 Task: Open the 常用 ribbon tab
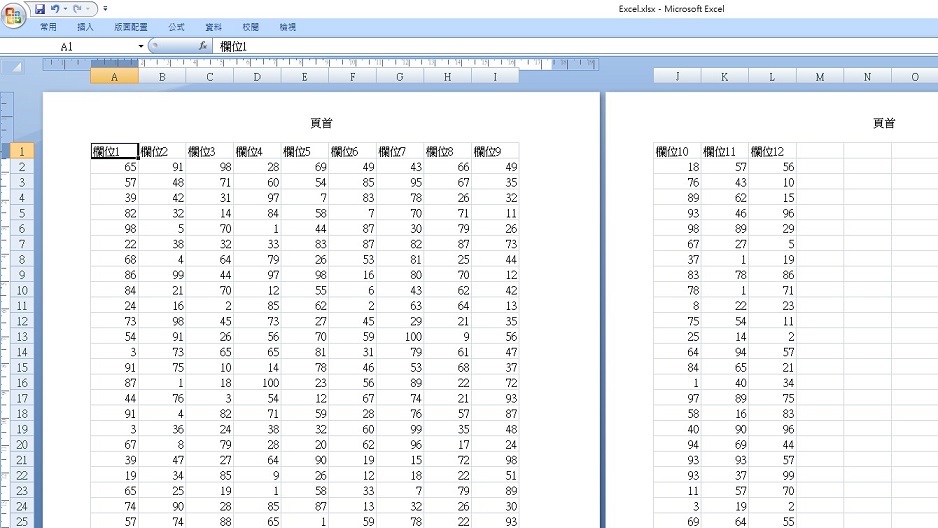coord(48,27)
